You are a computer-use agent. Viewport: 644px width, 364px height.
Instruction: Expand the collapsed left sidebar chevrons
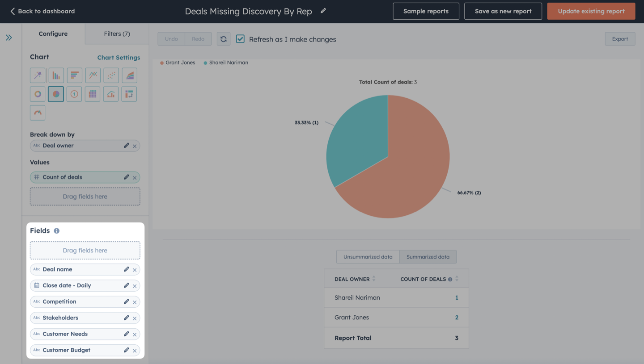point(9,38)
